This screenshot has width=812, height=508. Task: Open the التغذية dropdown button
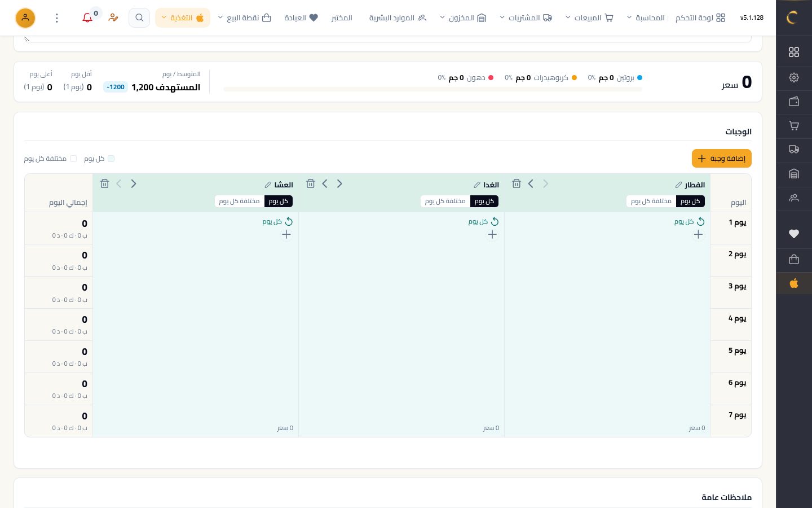point(183,17)
